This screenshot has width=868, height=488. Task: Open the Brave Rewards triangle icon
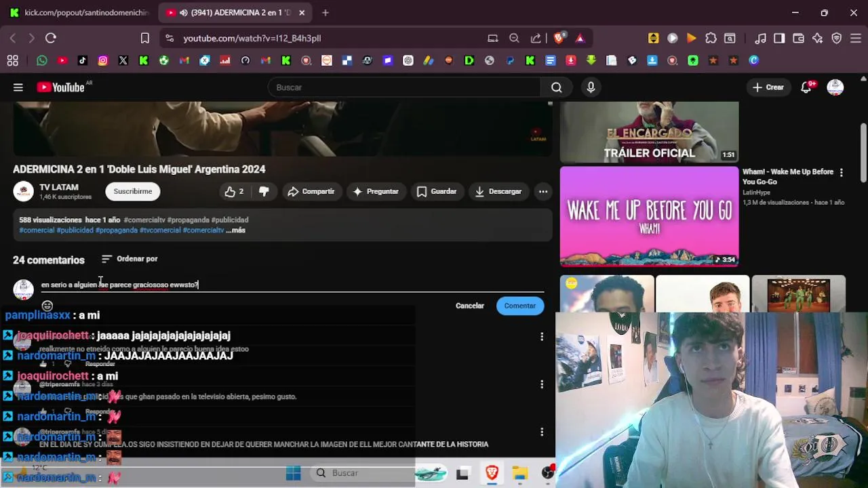click(580, 39)
